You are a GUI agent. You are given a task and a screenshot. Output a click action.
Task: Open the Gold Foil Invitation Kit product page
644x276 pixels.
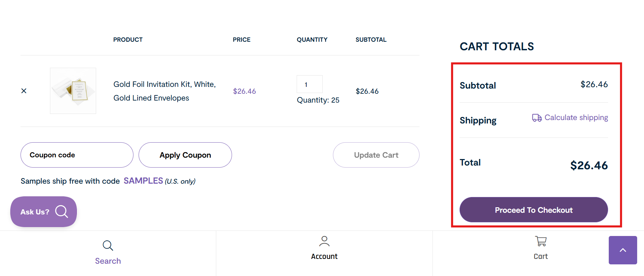[164, 91]
